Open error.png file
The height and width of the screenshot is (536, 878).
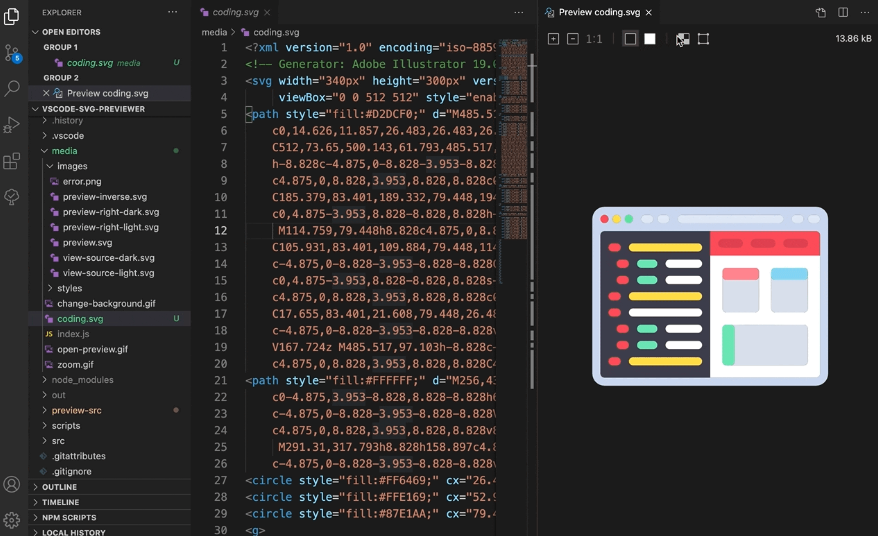pyautogui.click(x=109, y=181)
